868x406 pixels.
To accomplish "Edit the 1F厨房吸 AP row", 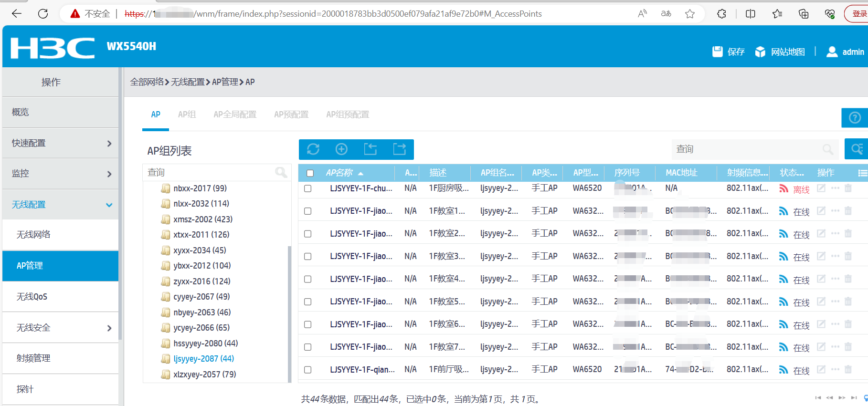I will point(821,188).
